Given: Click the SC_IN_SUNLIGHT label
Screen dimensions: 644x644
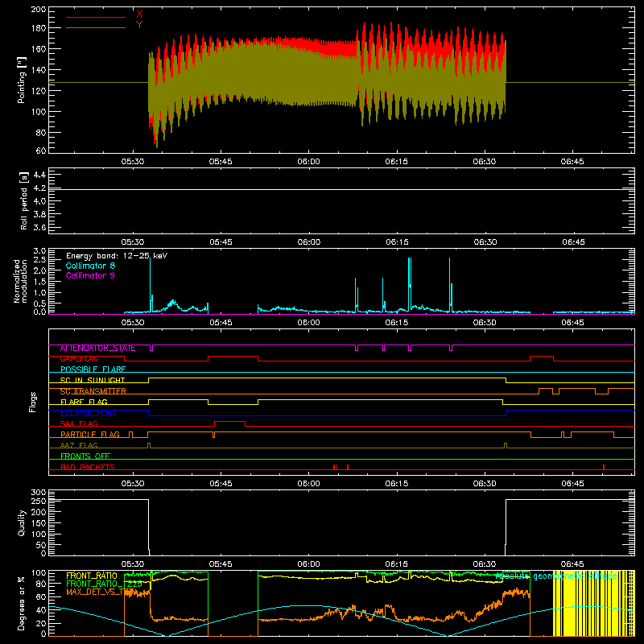Looking at the screenshot, I should [93, 380].
